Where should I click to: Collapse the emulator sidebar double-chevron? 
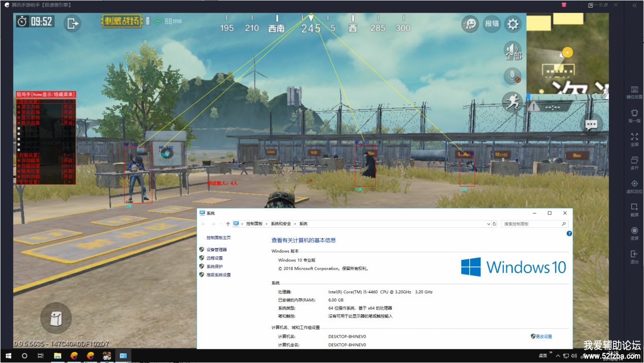(x=634, y=5)
